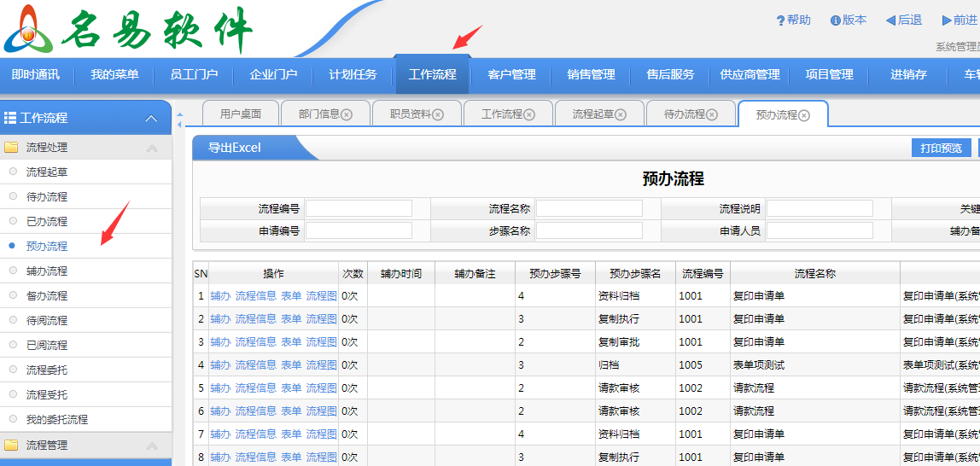Close the 职员资料 tab
Image resolution: width=980 pixels, height=466 pixels.
pyautogui.click(x=438, y=114)
